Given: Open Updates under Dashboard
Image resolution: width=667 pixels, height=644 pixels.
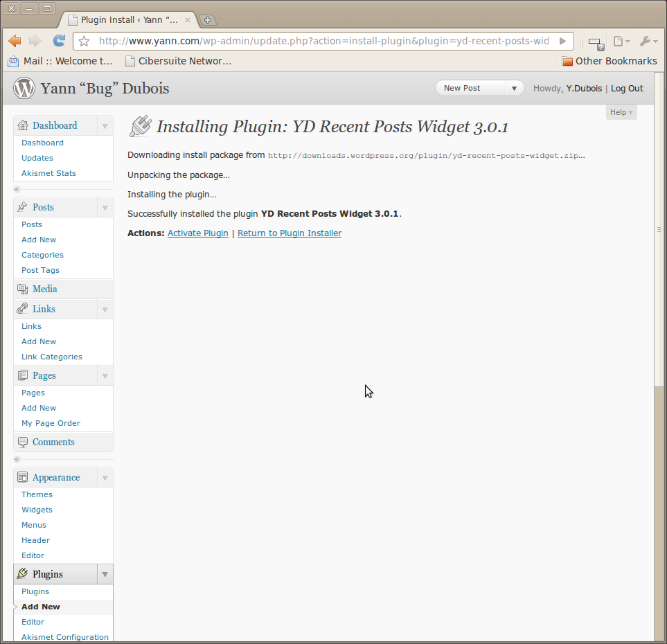Looking at the screenshot, I should click(x=37, y=158).
